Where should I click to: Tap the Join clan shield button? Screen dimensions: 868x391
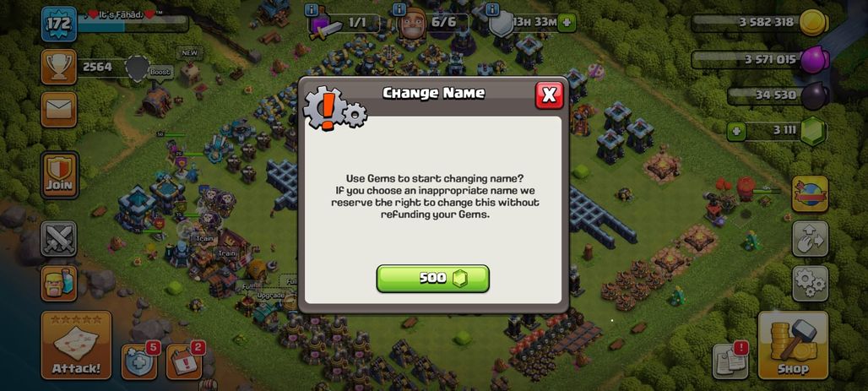(x=58, y=175)
